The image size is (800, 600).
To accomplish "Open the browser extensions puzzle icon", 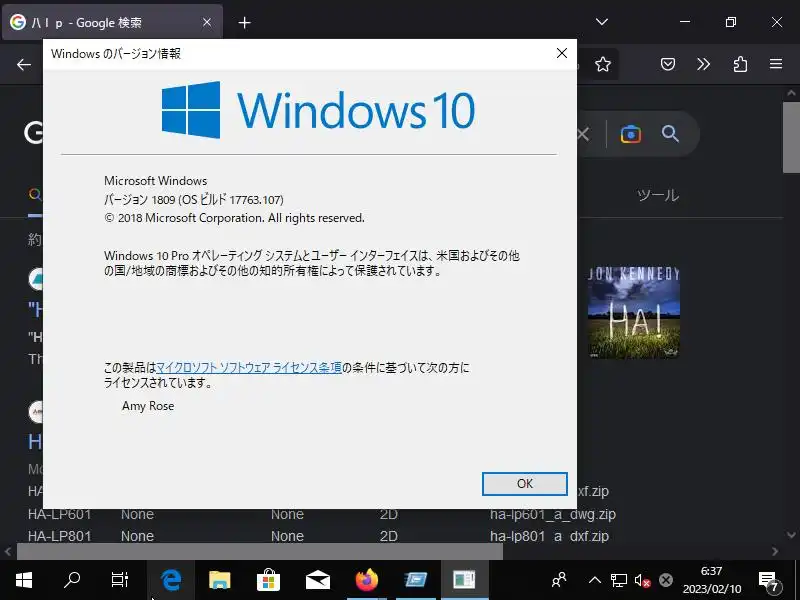I will tap(740, 64).
